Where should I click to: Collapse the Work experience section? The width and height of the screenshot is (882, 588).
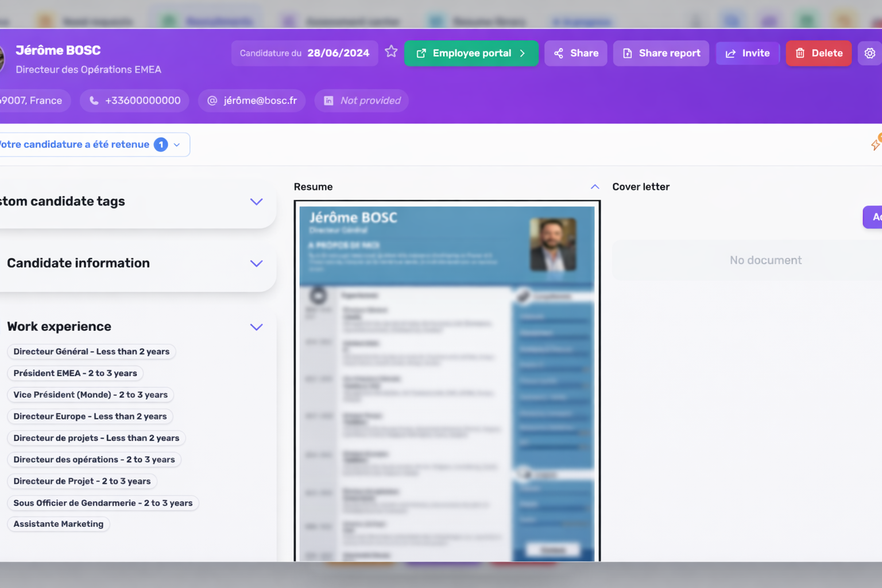click(257, 327)
